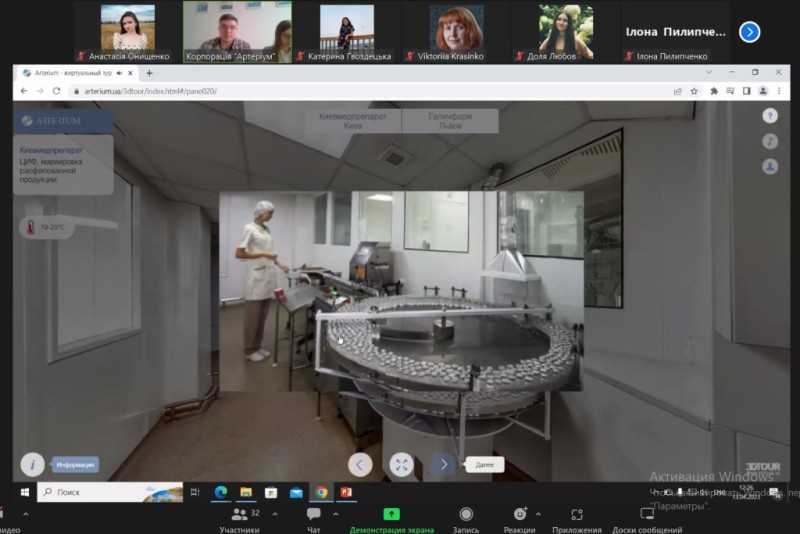Reload the arterium.ua page

[56, 91]
